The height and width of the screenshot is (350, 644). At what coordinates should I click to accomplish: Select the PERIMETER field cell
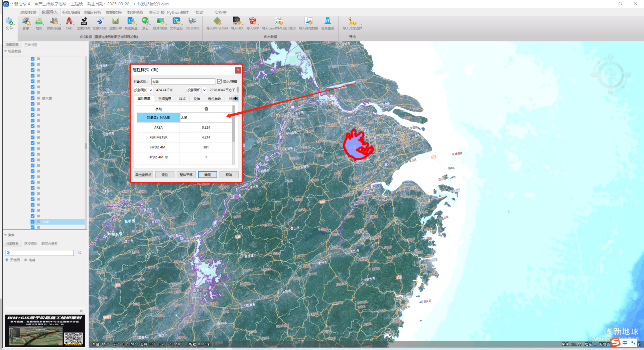pos(158,137)
